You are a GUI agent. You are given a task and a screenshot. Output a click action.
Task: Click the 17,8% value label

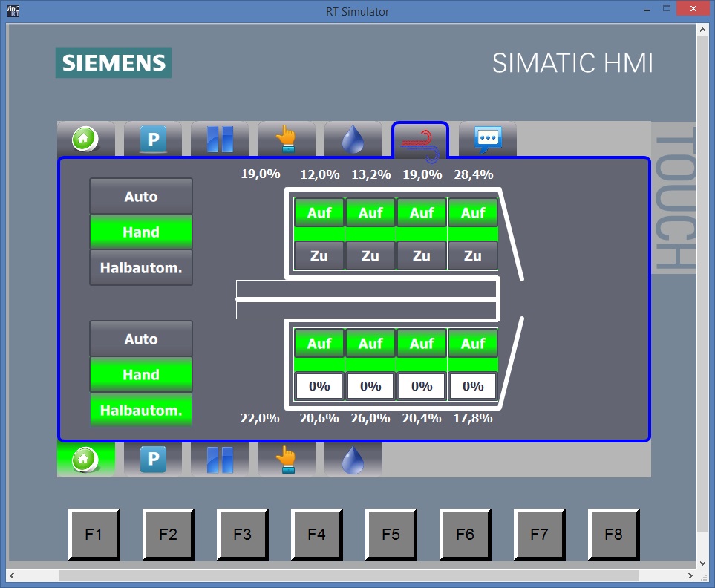[473, 418]
